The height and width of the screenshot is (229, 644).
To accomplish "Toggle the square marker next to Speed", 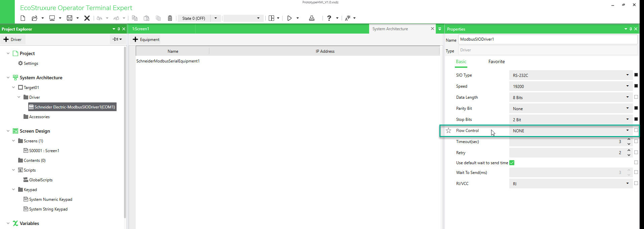I will click(636, 86).
